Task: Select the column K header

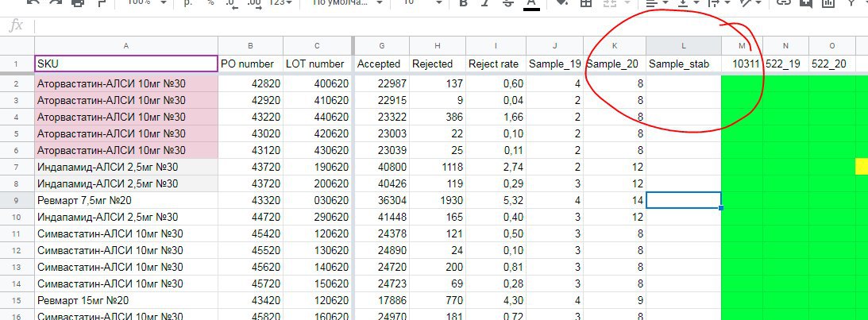Action: (615, 45)
